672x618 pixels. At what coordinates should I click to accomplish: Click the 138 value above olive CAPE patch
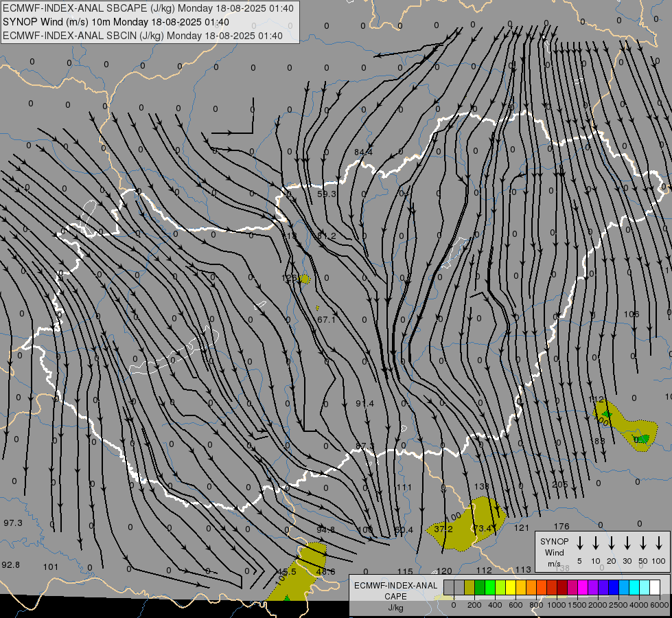click(x=482, y=486)
